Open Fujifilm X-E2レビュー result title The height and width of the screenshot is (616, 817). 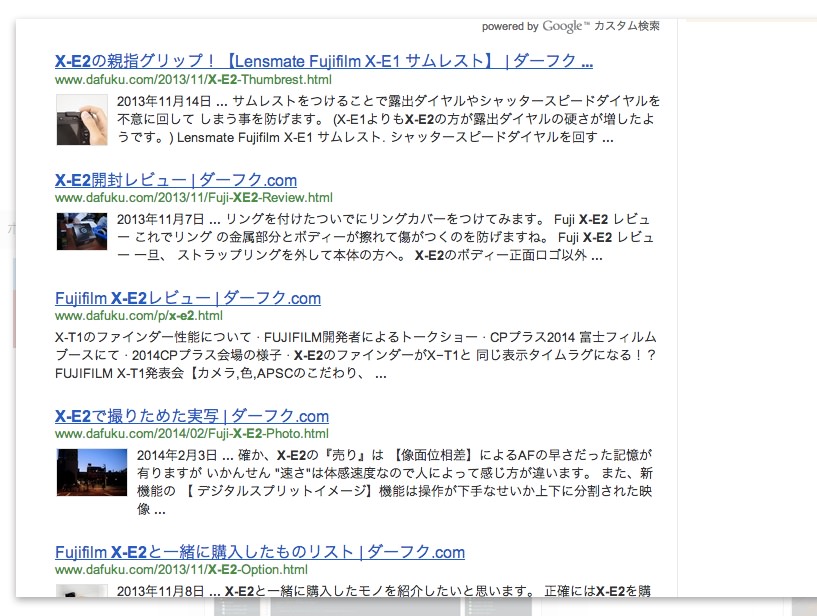pos(188,298)
